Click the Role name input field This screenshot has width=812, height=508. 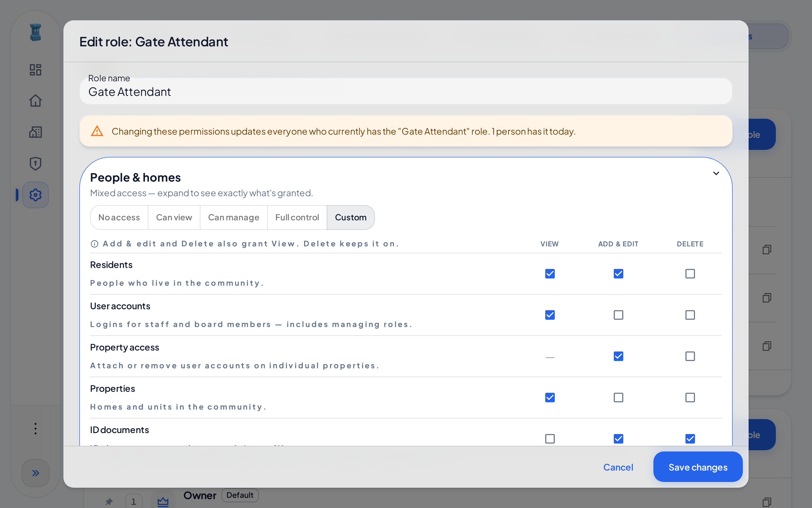click(x=406, y=91)
